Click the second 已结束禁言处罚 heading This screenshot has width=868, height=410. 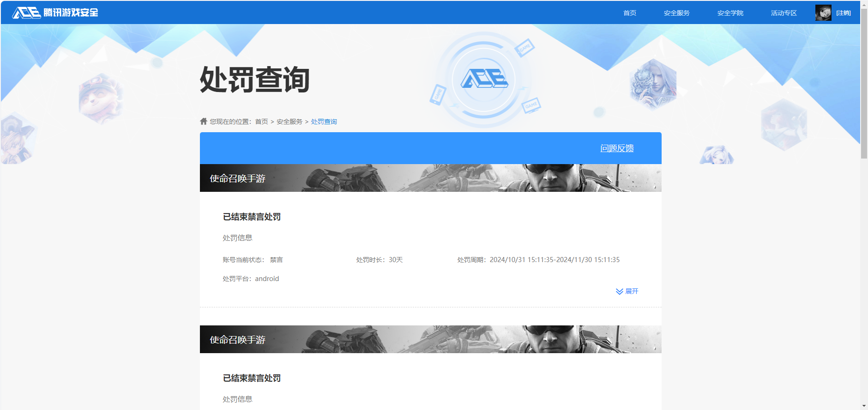252,378
